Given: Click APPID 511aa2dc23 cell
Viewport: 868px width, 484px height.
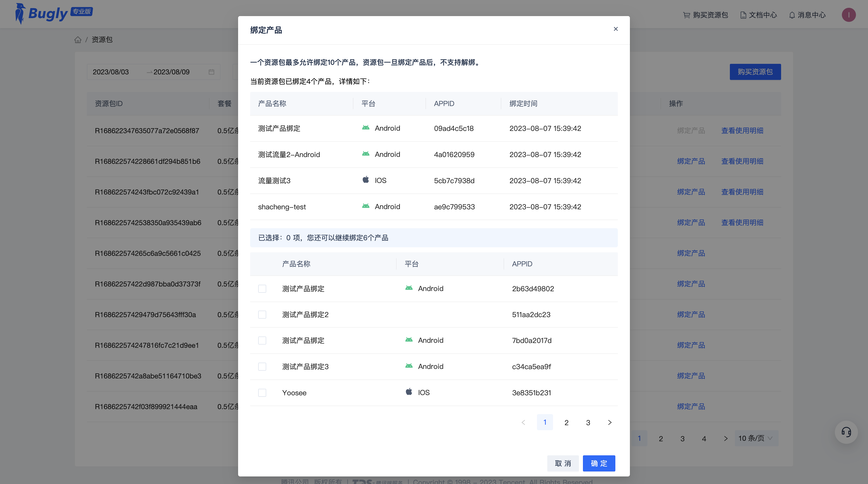Looking at the screenshot, I should click(531, 314).
